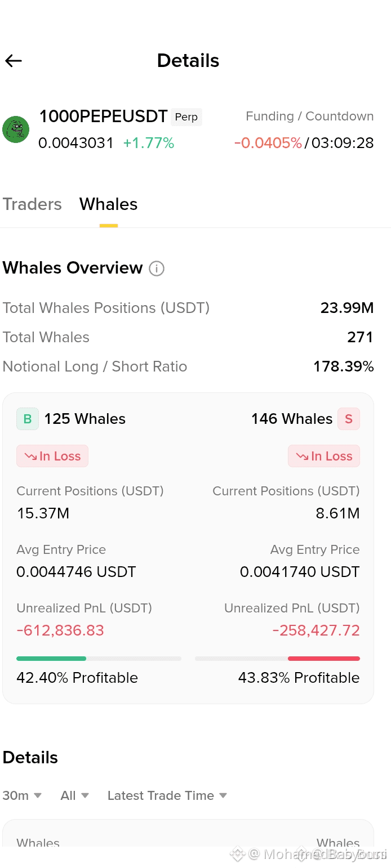Select the Whales tab
Viewport: 391px width, 868px height.
click(109, 204)
